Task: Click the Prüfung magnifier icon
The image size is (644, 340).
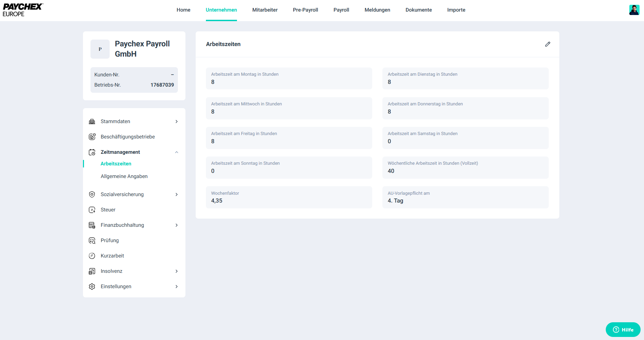Action: (x=92, y=240)
